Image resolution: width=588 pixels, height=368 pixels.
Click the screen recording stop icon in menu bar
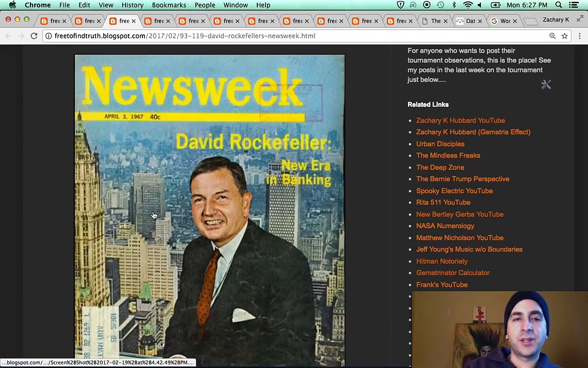point(427,5)
